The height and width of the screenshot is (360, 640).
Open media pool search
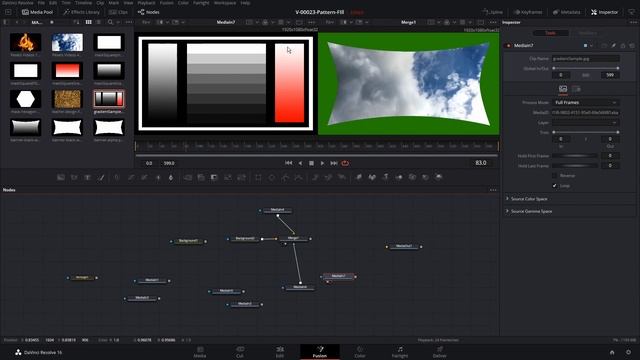click(110, 22)
